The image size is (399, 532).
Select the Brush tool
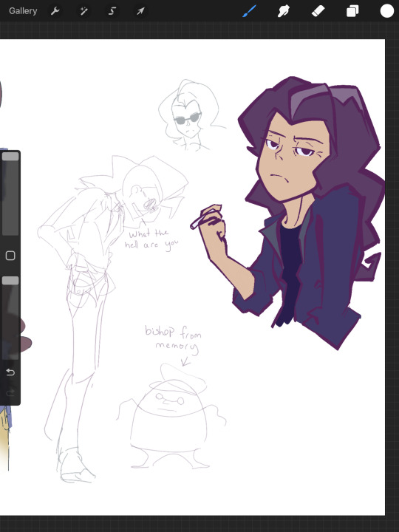250,11
